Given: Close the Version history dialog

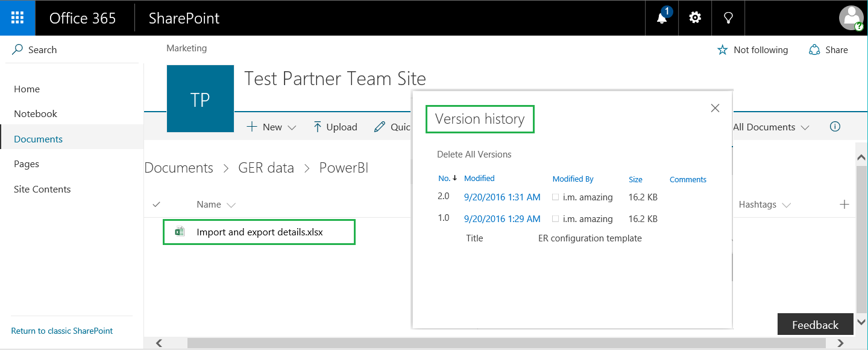Looking at the screenshot, I should [715, 108].
